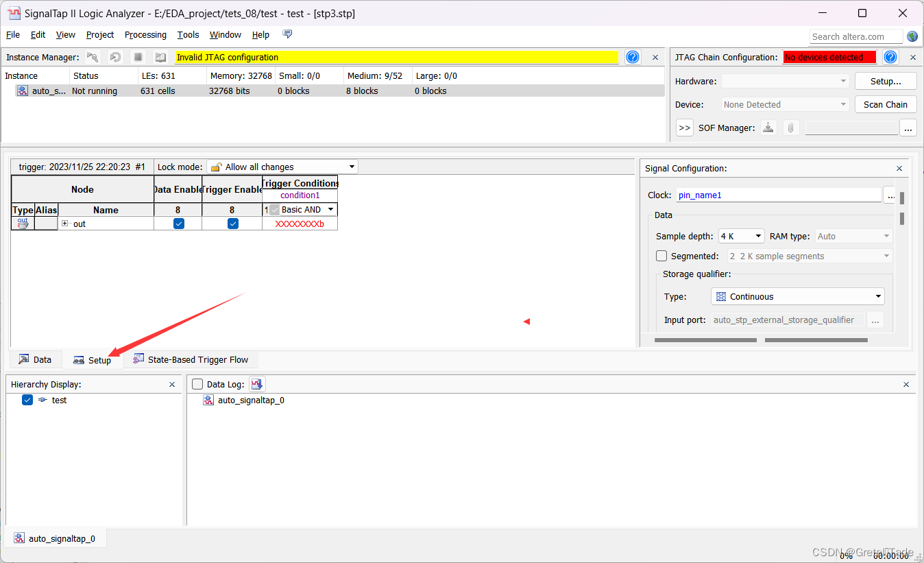Toggle Data Enable checkbox for out
The height and width of the screenshot is (563, 924).
[x=179, y=224]
